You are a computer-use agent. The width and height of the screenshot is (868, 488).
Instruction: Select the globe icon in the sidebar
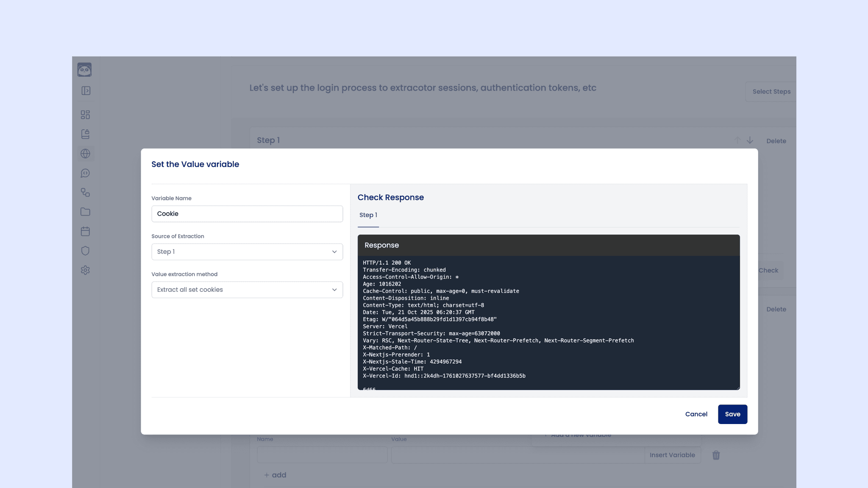(x=85, y=154)
